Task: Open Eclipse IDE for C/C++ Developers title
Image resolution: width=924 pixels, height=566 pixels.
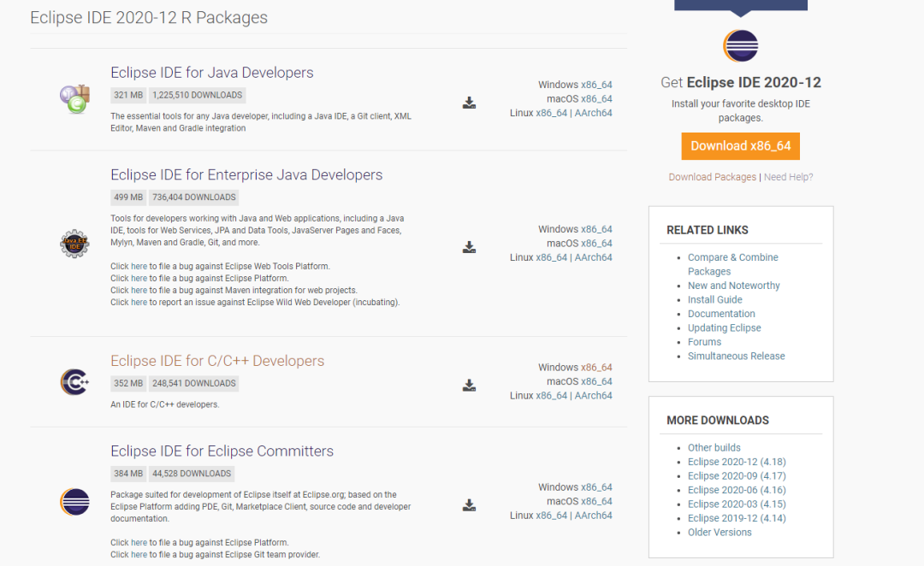Action: [x=217, y=361]
